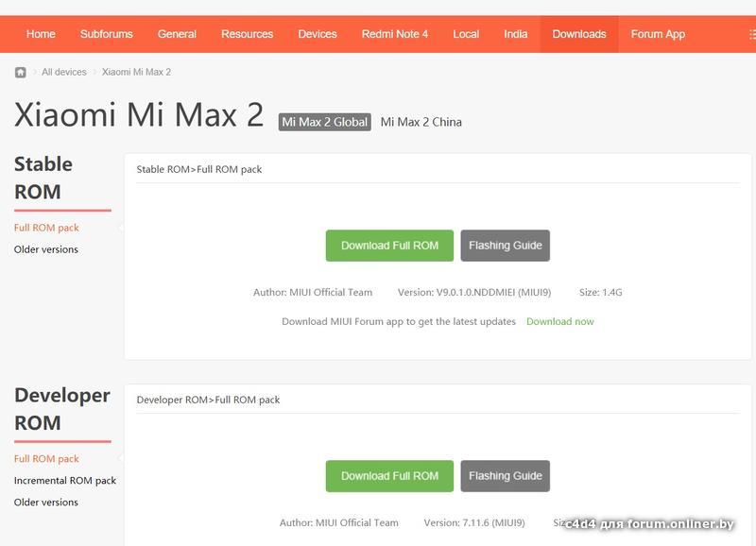Viewport: 756px width, 546px height.
Task: Click the Download MIUI Forum app text
Action: click(x=399, y=321)
